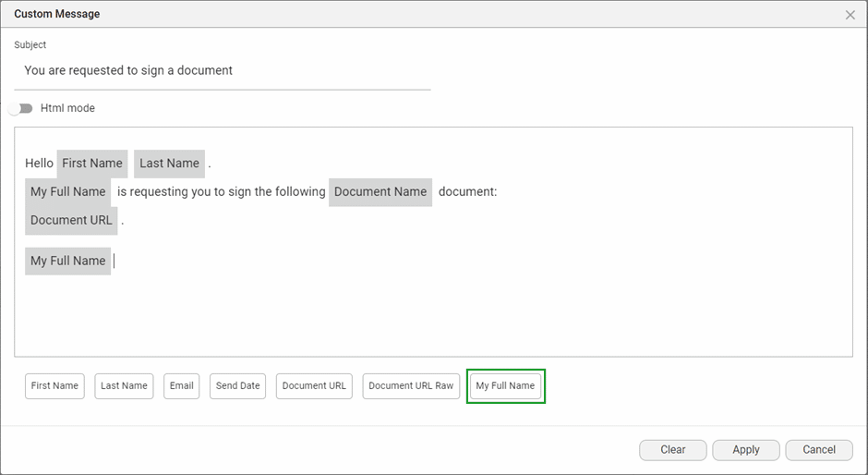Cancel the custom message dialog
The width and height of the screenshot is (868, 475).
click(x=818, y=450)
